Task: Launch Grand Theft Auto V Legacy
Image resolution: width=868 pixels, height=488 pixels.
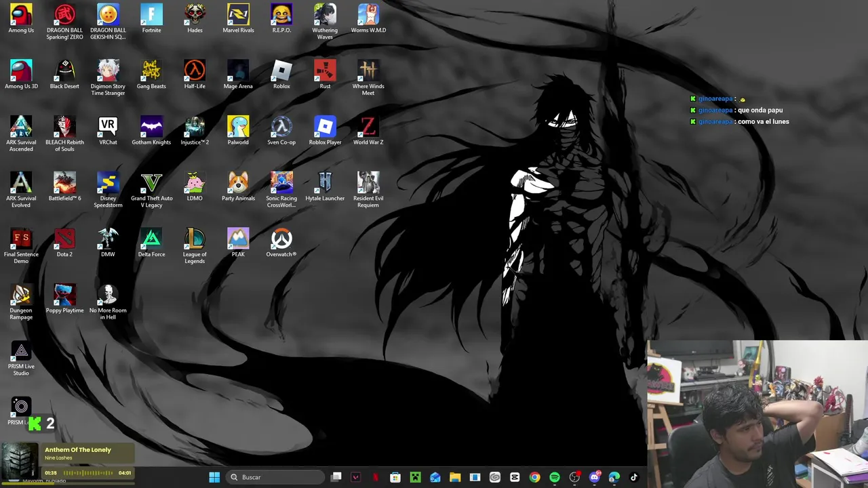Action: [151, 190]
